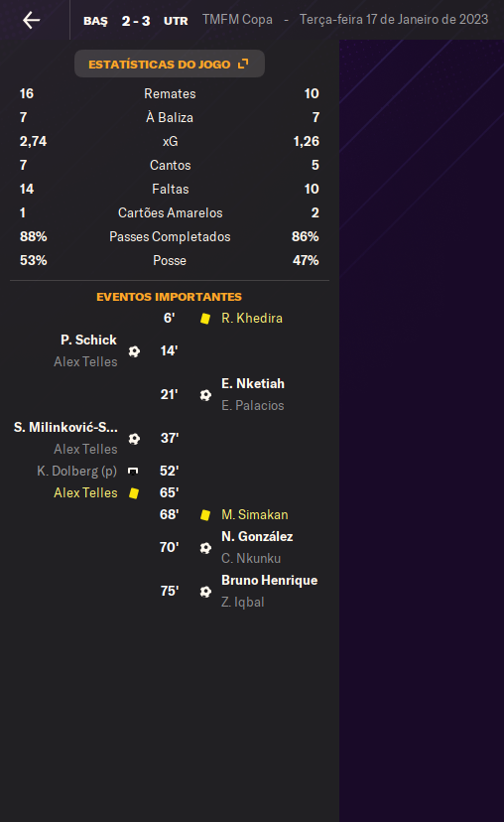Select assist provider C. Nkunku
This screenshot has height=822, width=504.
(251, 558)
